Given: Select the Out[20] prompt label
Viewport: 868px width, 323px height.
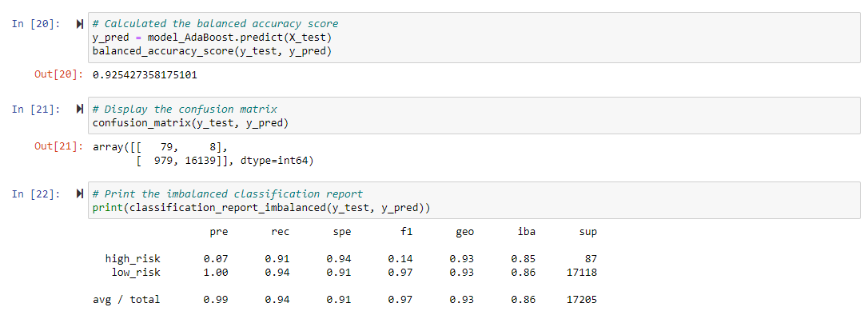Looking at the screenshot, I should coord(58,75).
